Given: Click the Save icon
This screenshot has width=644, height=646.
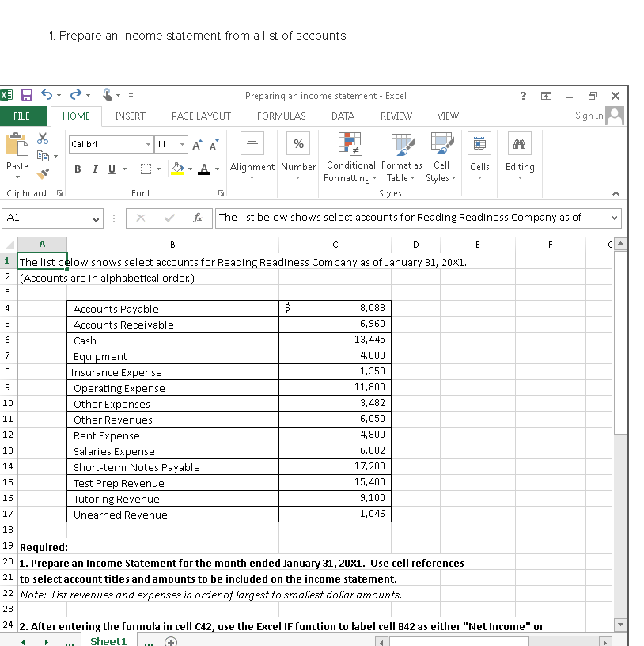Looking at the screenshot, I should [x=28, y=95].
